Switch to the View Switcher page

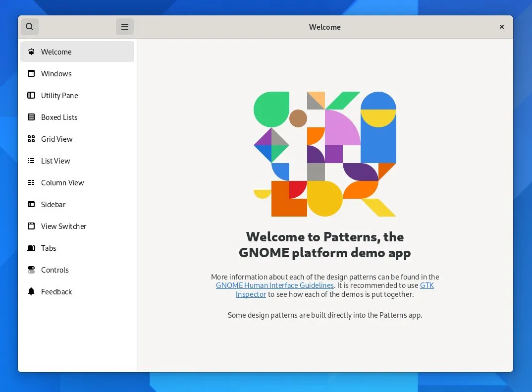(x=63, y=226)
